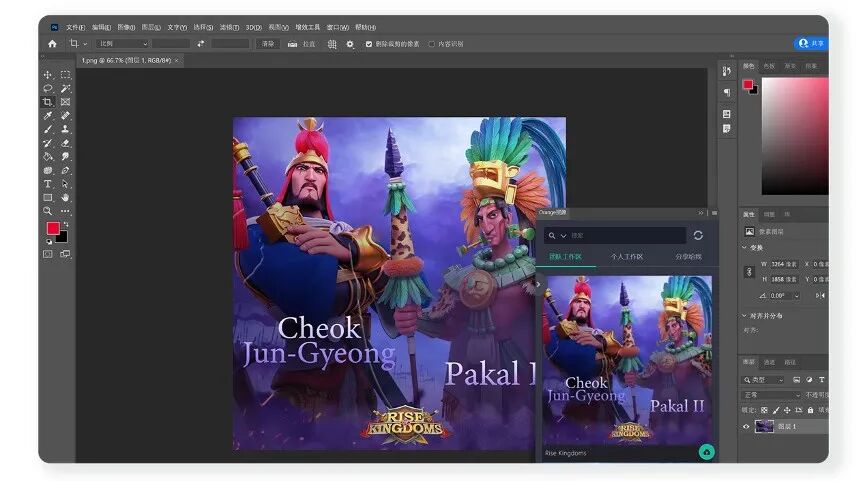866x481 pixels.
Task: Refresh the Orange panel content
Action: coord(698,236)
